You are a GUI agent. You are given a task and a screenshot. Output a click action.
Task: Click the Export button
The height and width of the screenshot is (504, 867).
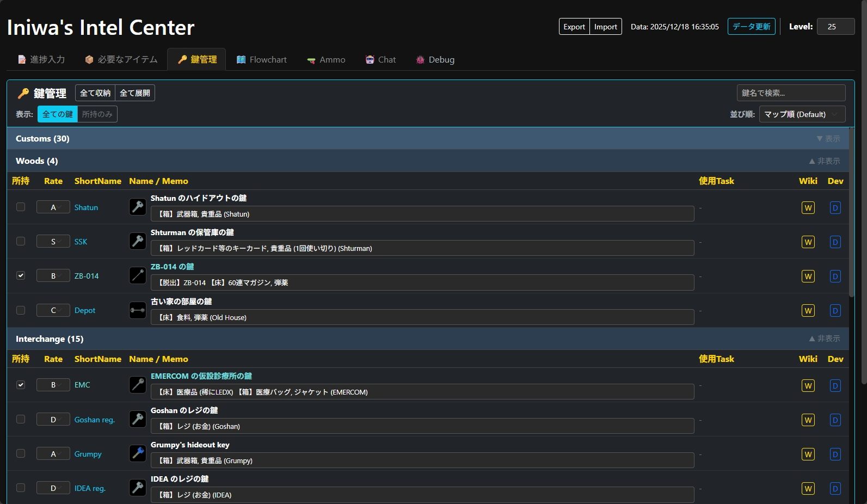pyautogui.click(x=574, y=27)
